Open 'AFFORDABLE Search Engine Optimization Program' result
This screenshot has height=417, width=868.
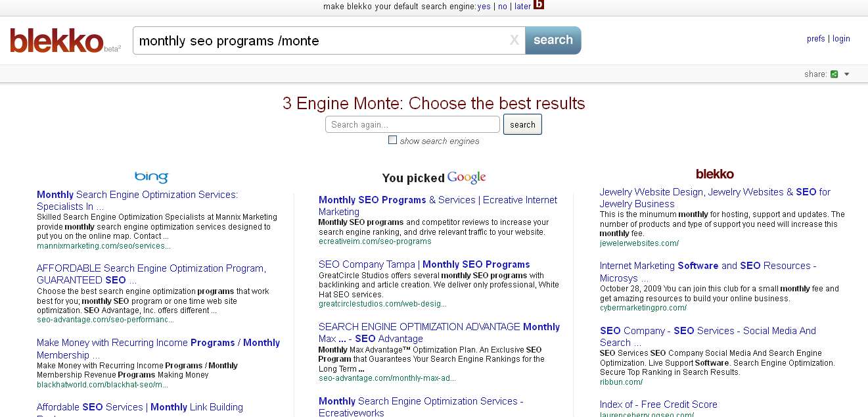coord(151,274)
